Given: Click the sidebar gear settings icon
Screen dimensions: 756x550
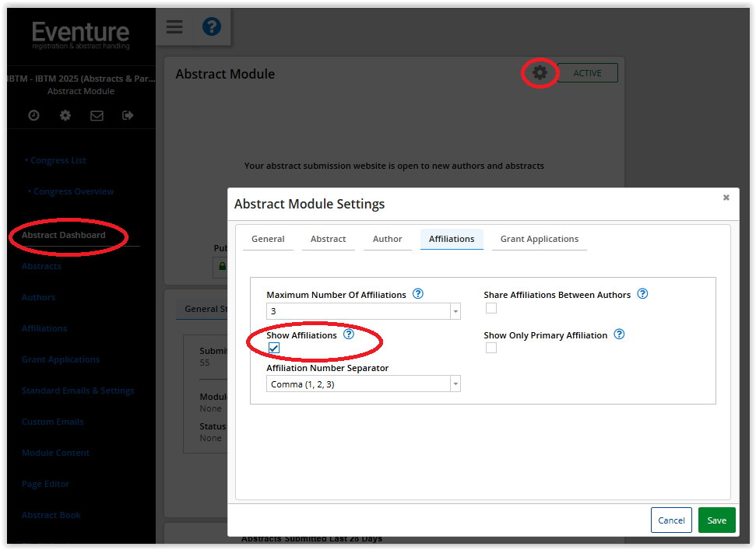Looking at the screenshot, I should tap(65, 115).
